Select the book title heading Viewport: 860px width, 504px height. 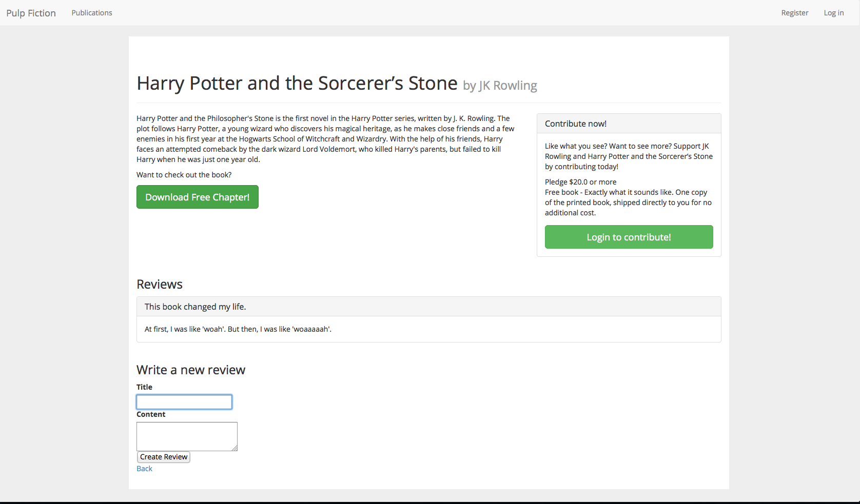tap(297, 83)
